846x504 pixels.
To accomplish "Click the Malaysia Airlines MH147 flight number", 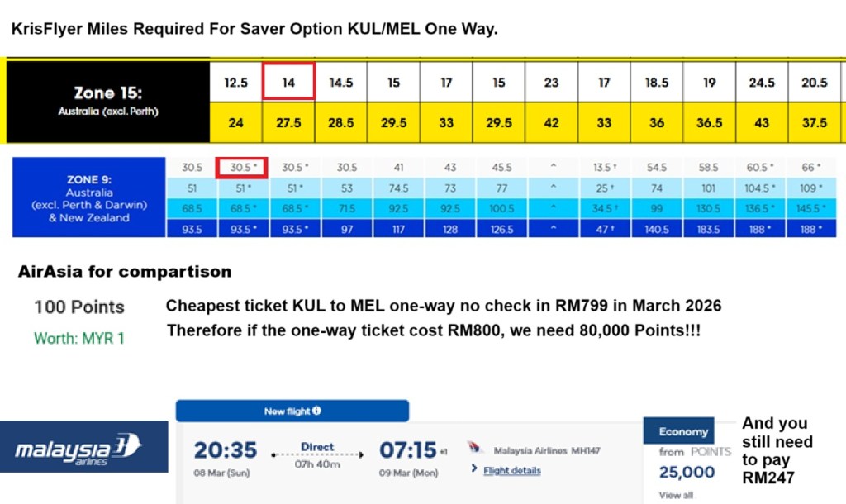I will [547, 450].
